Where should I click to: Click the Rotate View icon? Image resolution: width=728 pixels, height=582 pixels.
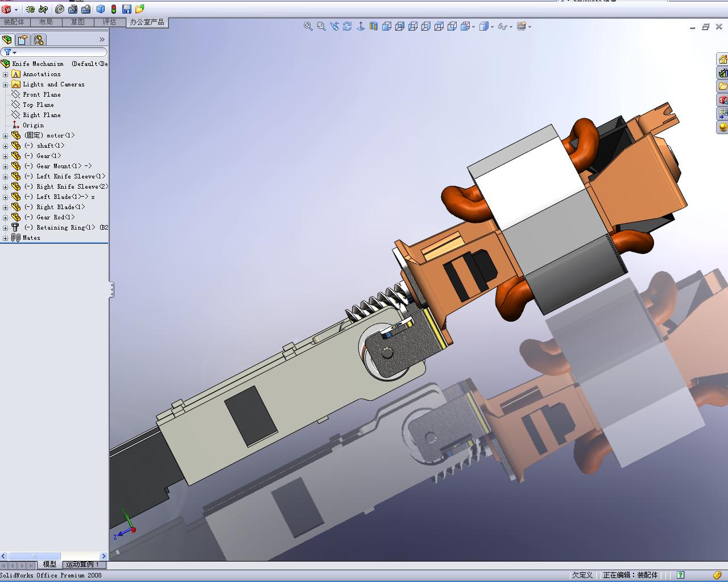coord(348,26)
